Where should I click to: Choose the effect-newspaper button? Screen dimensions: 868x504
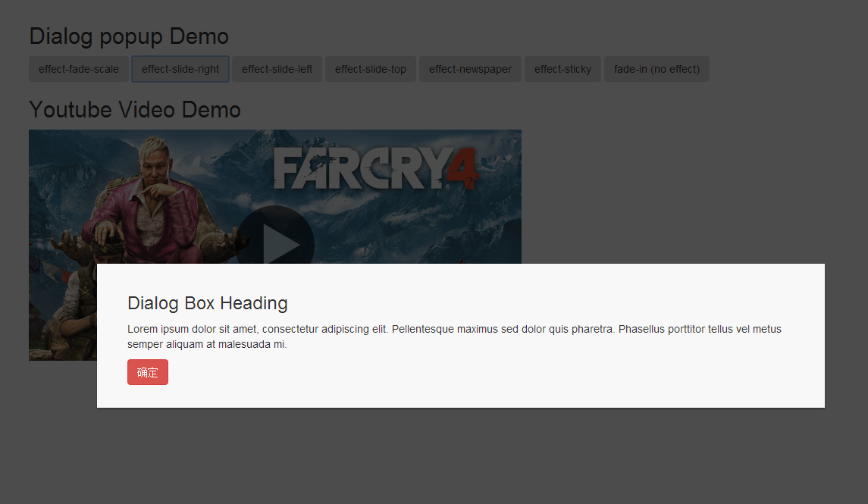coord(470,69)
